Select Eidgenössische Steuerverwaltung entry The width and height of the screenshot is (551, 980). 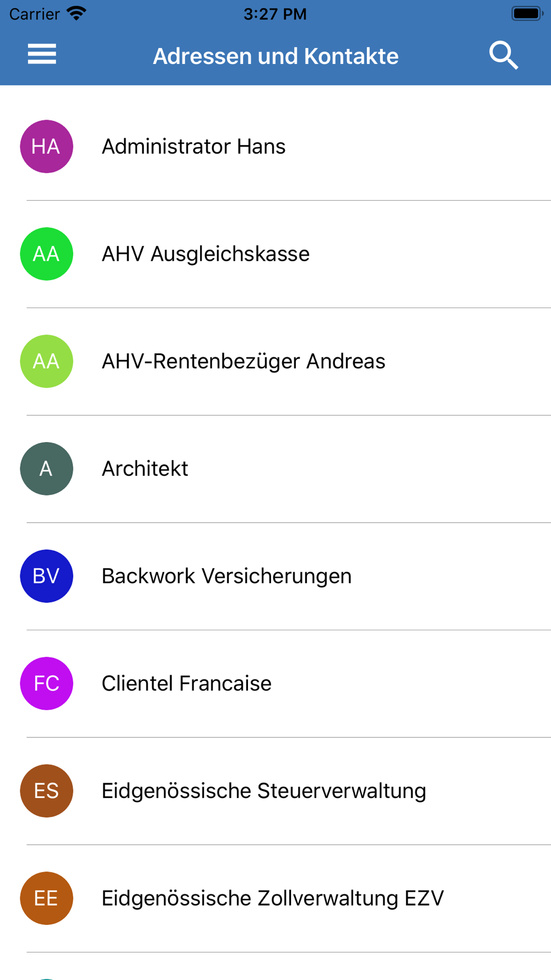click(275, 791)
